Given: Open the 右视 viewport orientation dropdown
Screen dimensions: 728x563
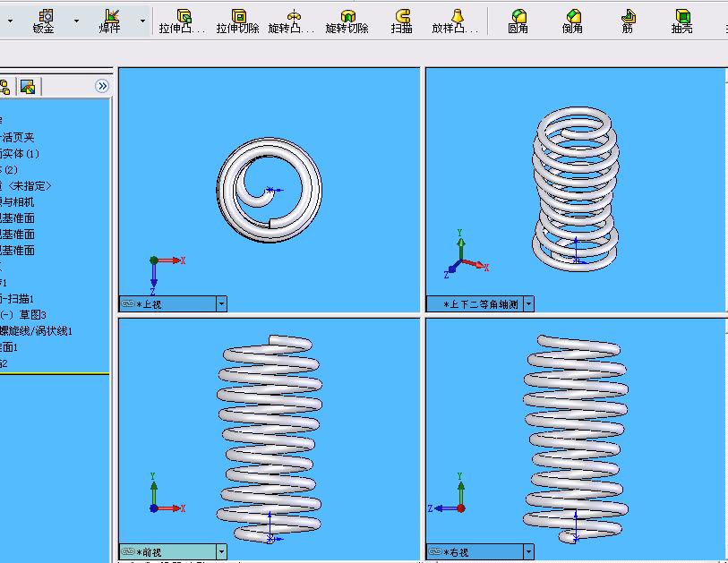Looking at the screenshot, I should tap(529, 552).
